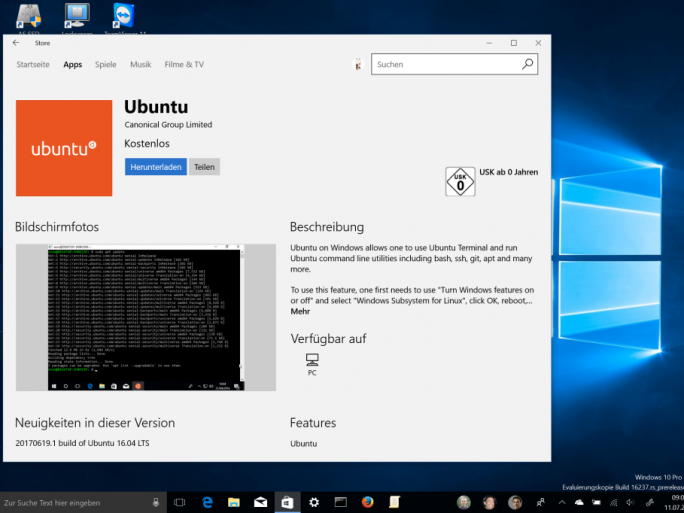Click the 'Kostenlos' price text
The image size is (684, 513).
coord(147,144)
